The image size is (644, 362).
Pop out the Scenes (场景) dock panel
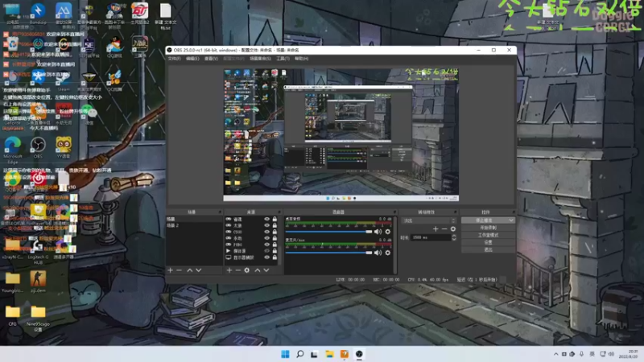coord(220,212)
